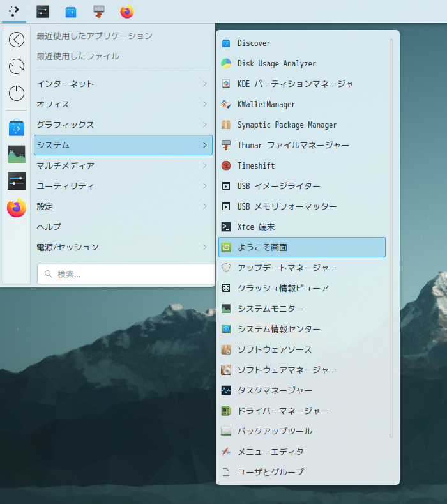Viewport: 447px width, 504px height.
Task: Click the power off icon in the menu sidebar
Action: click(17, 93)
